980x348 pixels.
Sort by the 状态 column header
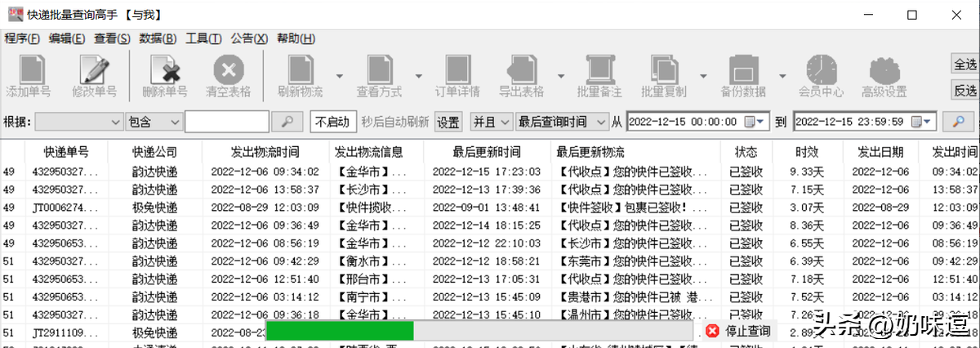pyautogui.click(x=745, y=152)
